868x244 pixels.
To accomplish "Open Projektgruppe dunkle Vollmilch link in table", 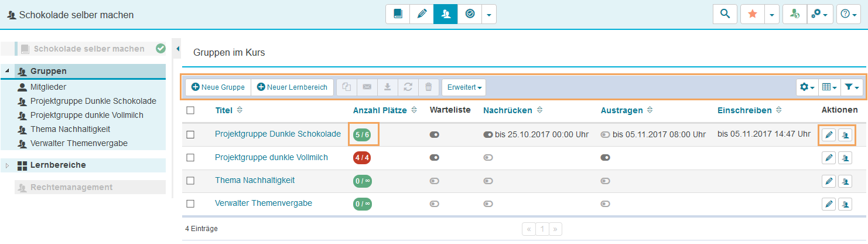I will [x=271, y=157].
